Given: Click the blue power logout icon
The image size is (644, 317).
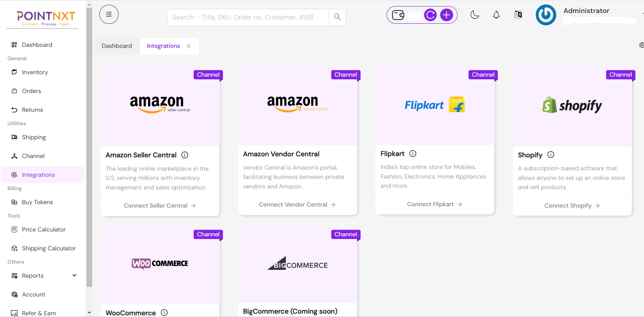Looking at the screenshot, I should coord(546,15).
